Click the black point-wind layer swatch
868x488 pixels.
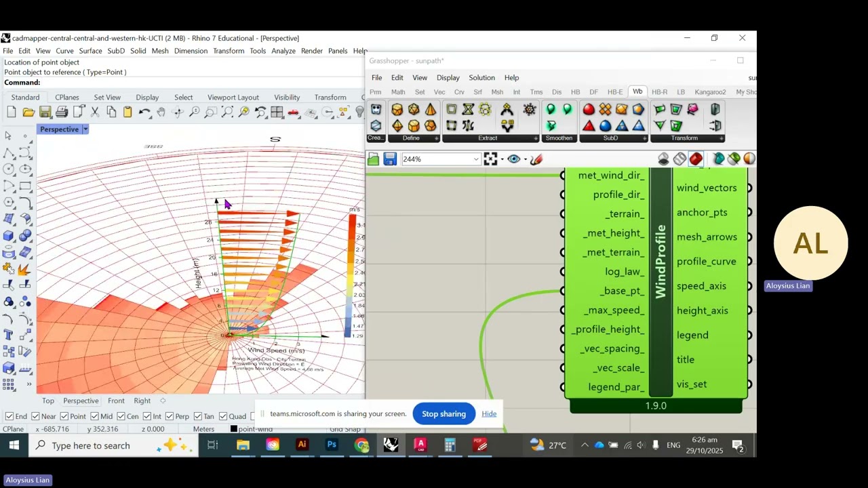click(233, 429)
